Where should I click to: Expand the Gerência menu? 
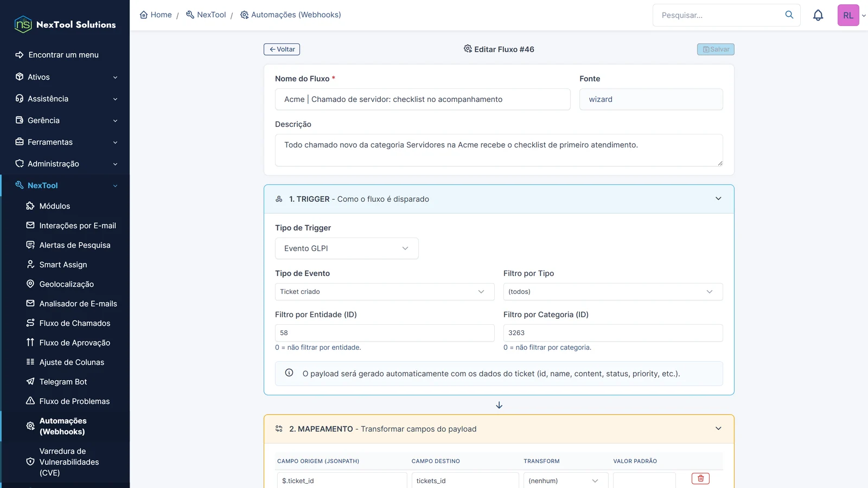(65, 120)
